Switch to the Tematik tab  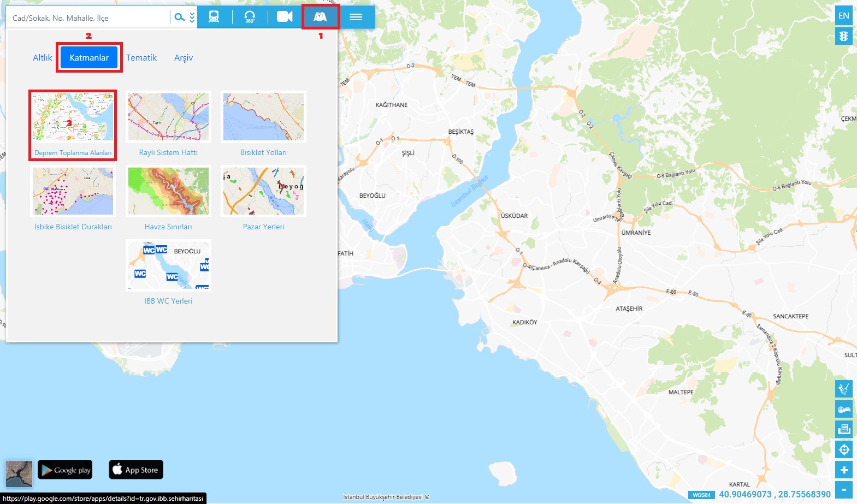coord(141,58)
